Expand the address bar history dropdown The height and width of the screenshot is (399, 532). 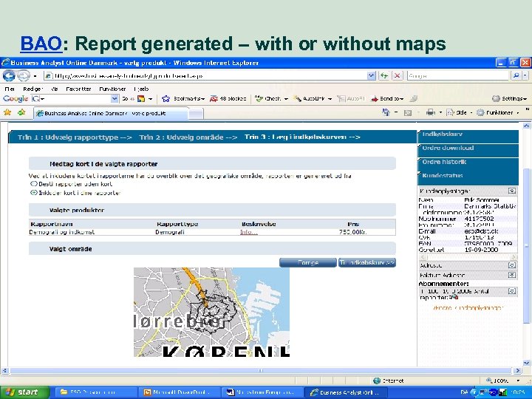(372, 75)
